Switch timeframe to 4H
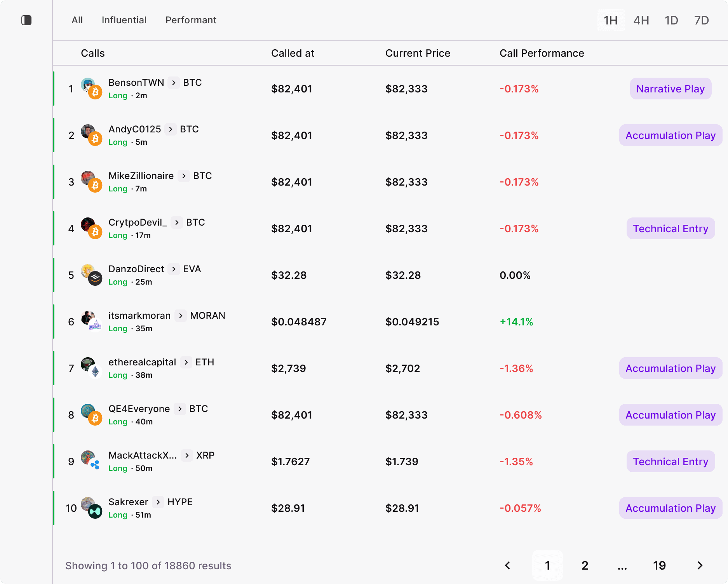 coord(641,20)
